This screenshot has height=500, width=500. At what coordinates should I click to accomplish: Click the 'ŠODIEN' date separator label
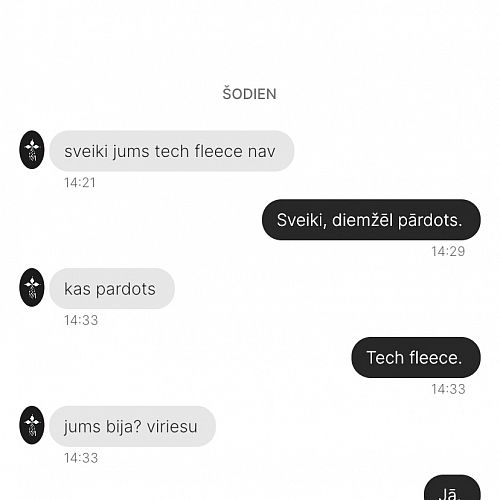pos(249,94)
